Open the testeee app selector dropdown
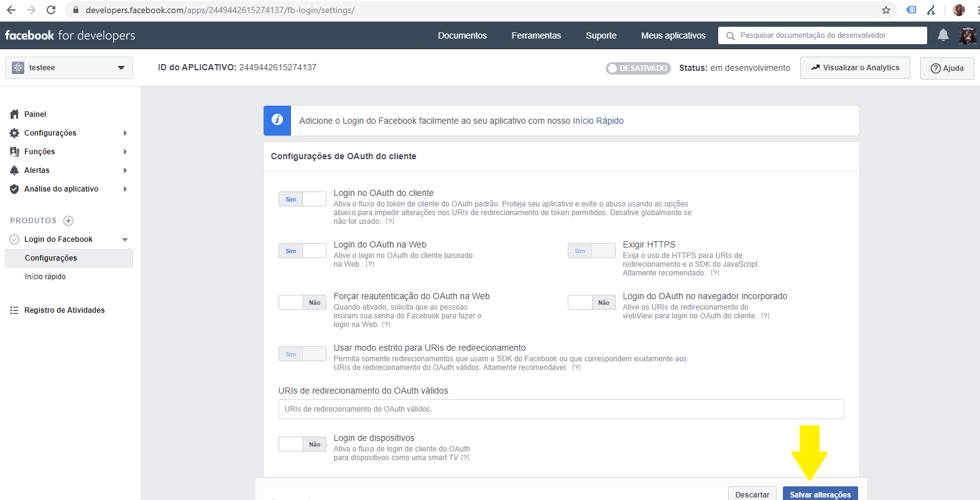Viewport: 980px width, 500px height. [x=69, y=68]
